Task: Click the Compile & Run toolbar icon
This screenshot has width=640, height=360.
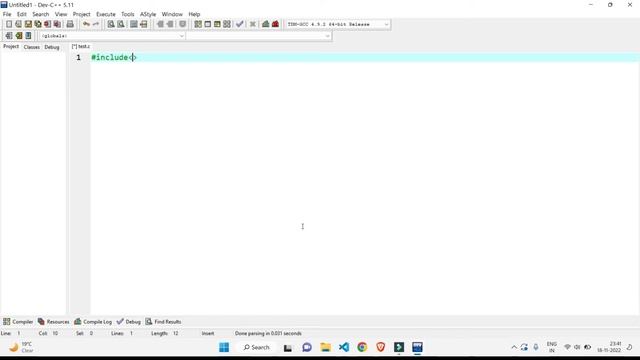Action: 217,24
